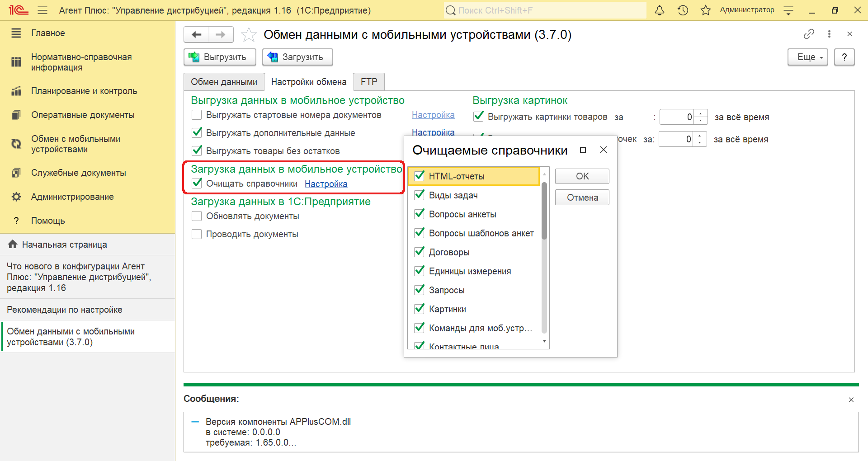Viewport: 868px width, 461px height.
Task: Open notifications bell icon
Action: tap(660, 10)
